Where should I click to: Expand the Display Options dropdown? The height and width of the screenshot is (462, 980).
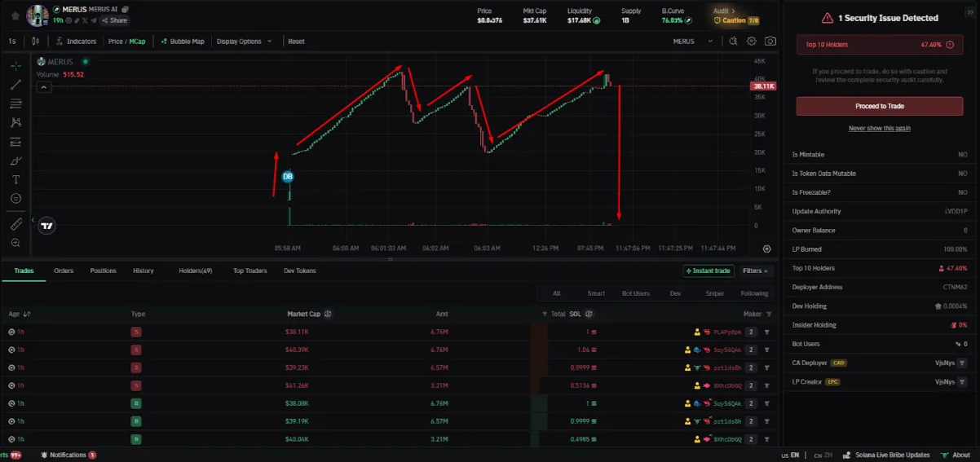244,42
